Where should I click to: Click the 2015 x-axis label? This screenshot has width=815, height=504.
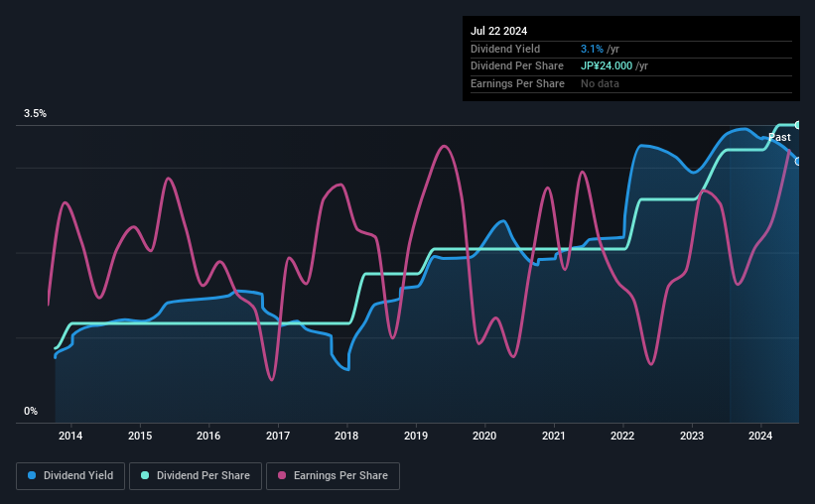[140, 436]
